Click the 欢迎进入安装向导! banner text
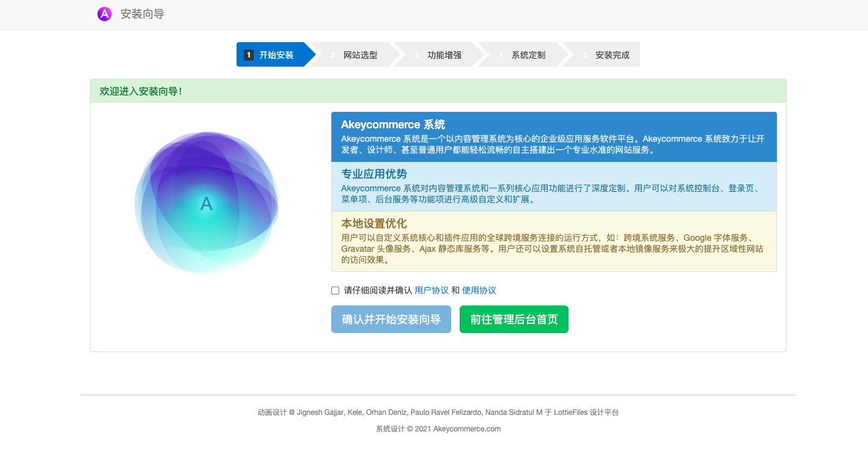Viewport: 868px width, 465px height. [141, 91]
